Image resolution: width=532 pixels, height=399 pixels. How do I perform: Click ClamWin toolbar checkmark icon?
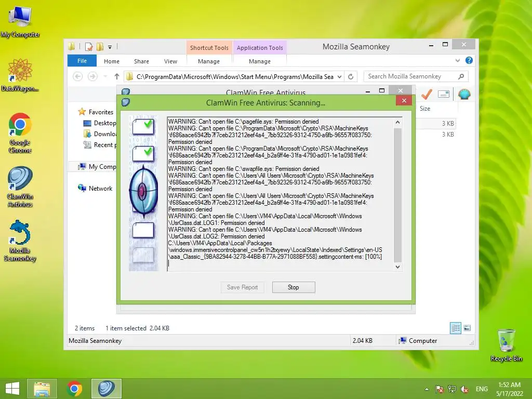[427, 95]
